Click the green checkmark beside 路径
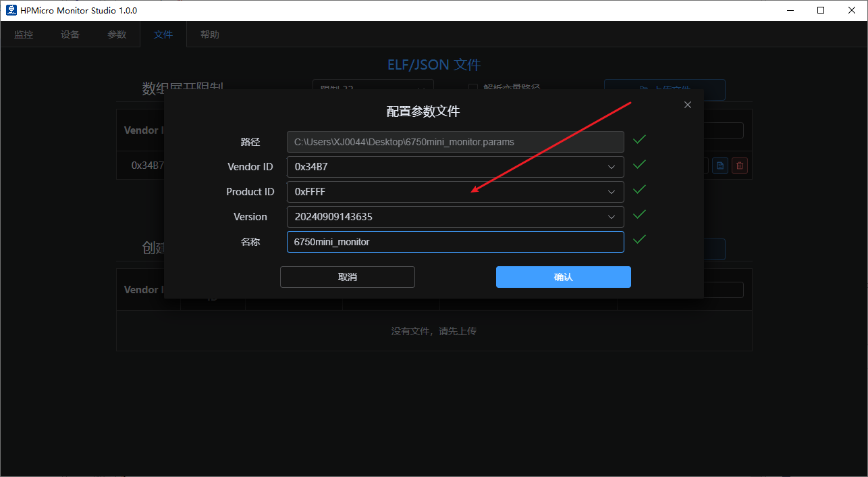Screen dimensions: 868x477 click(639, 139)
